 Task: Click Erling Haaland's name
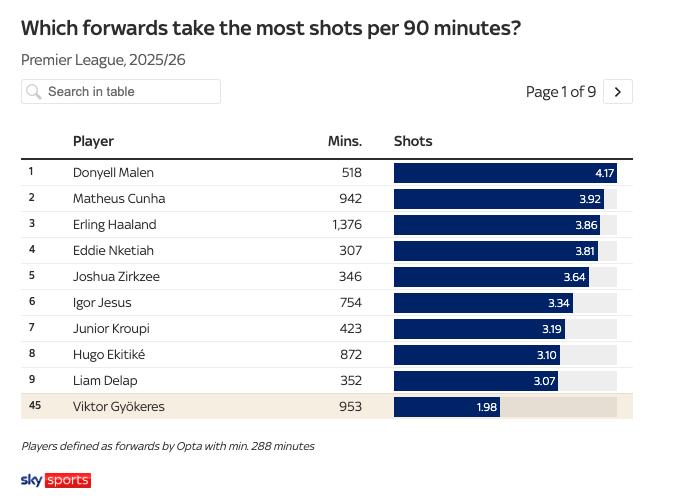[117, 224]
